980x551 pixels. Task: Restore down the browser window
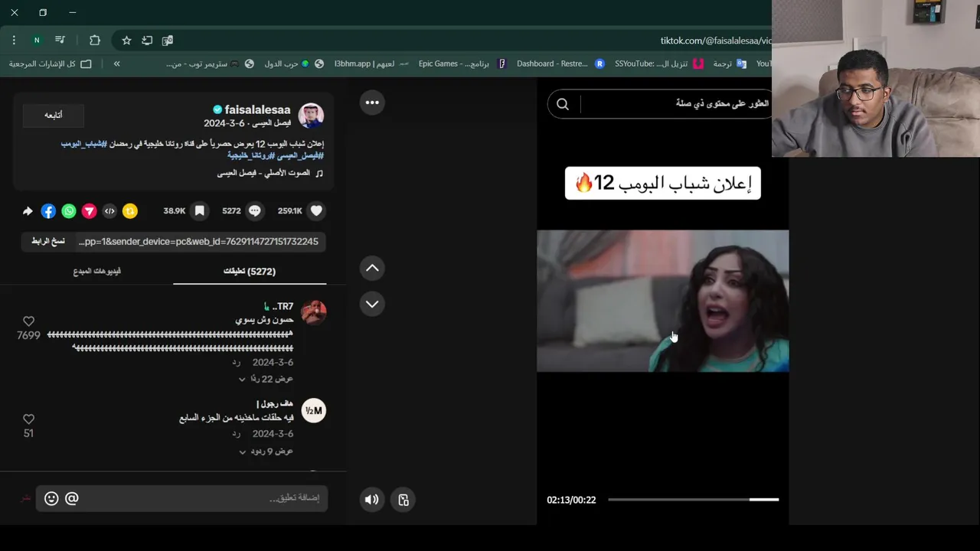[x=43, y=12]
